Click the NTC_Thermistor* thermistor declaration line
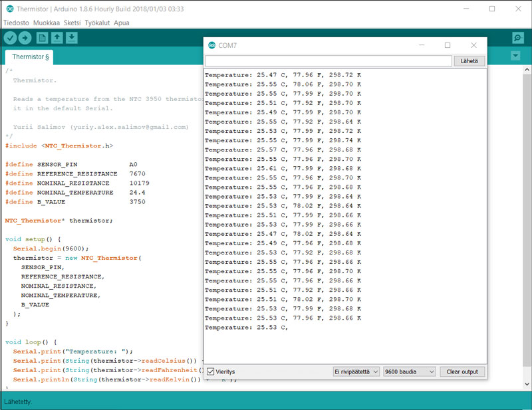The height and width of the screenshot is (410, 532). pyautogui.click(x=59, y=221)
